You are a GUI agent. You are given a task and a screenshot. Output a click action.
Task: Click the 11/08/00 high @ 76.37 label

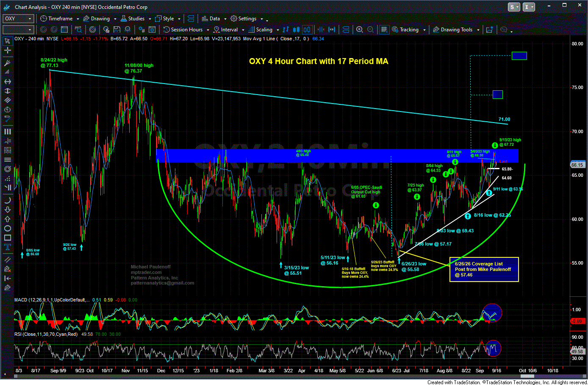[x=139, y=68]
